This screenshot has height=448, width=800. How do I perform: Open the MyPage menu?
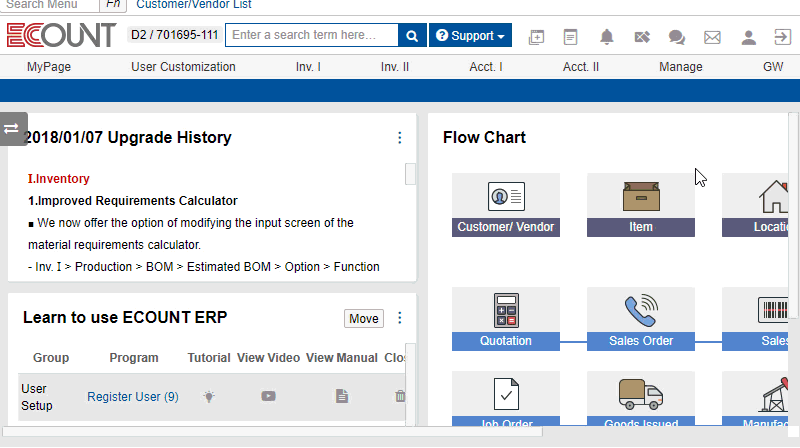(49, 67)
